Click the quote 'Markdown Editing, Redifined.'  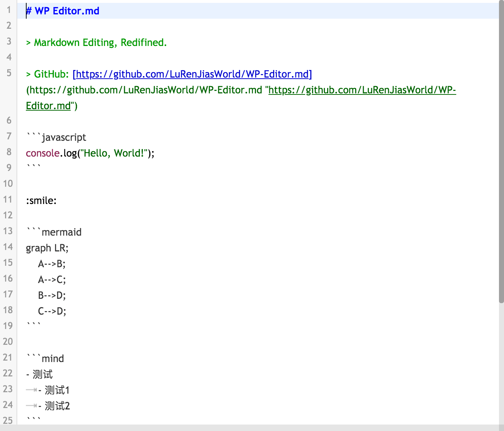pyautogui.click(x=100, y=42)
